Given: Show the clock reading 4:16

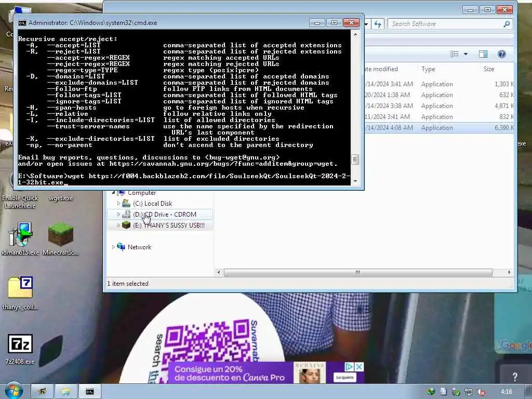Looking at the screenshot, I should (x=507, y=392).
